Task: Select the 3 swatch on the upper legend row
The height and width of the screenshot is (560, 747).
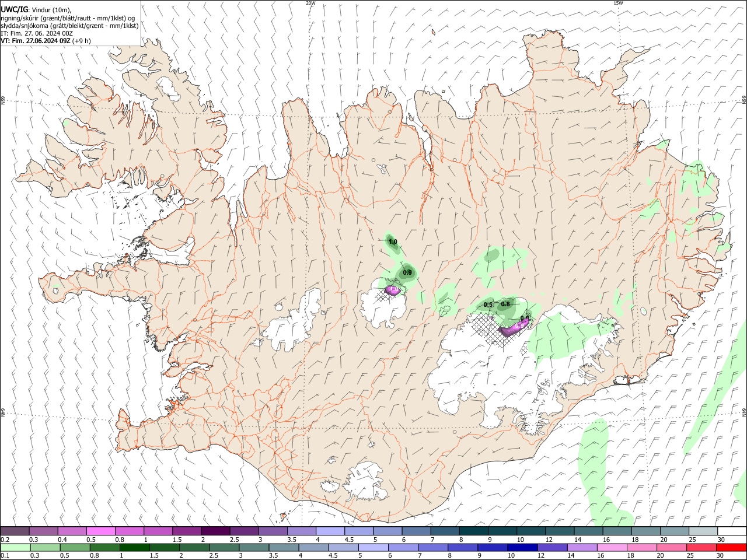Action: (x=273, y=531)
